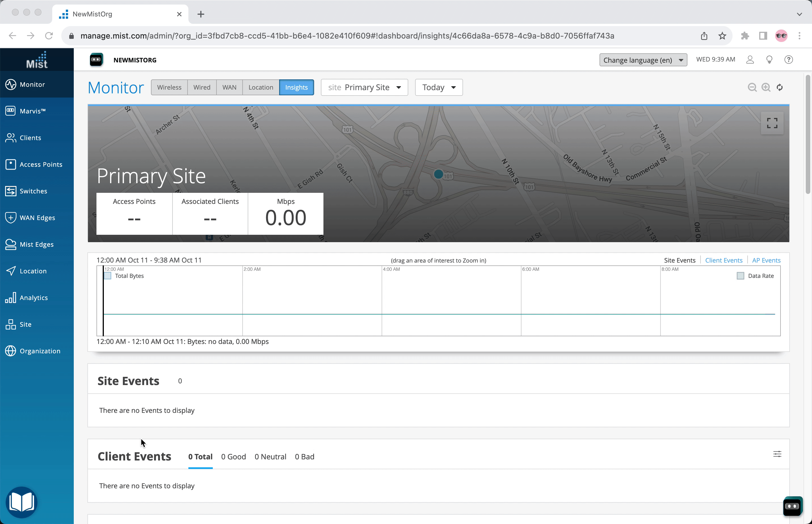Switch to the WAN monitor tab
Viewport: 812px width, 524px height.
tap(229, 87)
